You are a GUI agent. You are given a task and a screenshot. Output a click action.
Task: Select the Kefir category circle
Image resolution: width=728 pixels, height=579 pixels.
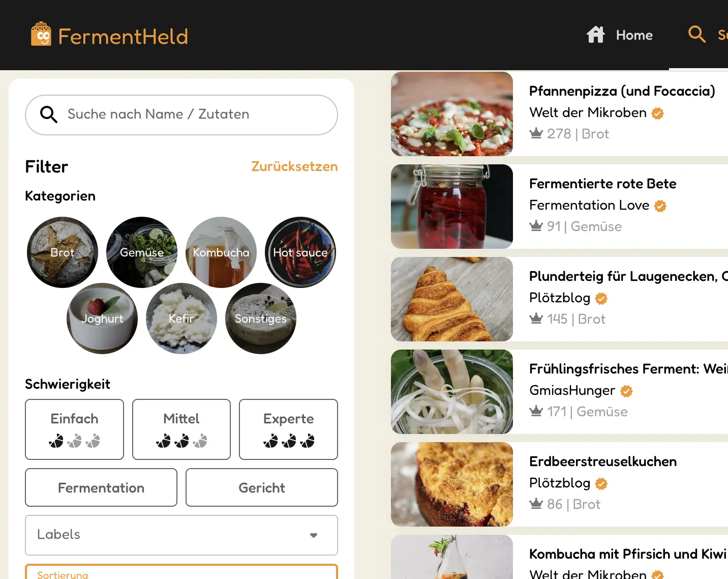tap(181, 319)
